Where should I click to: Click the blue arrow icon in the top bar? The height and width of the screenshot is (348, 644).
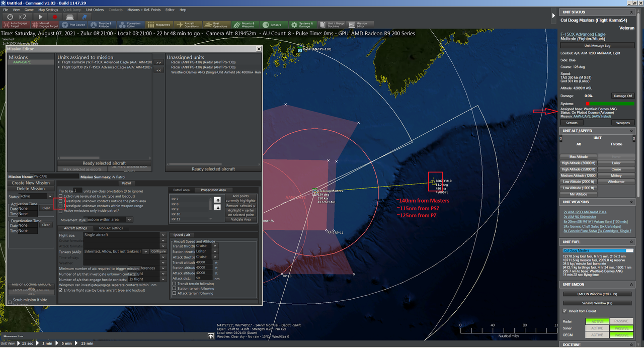[84, 17]
